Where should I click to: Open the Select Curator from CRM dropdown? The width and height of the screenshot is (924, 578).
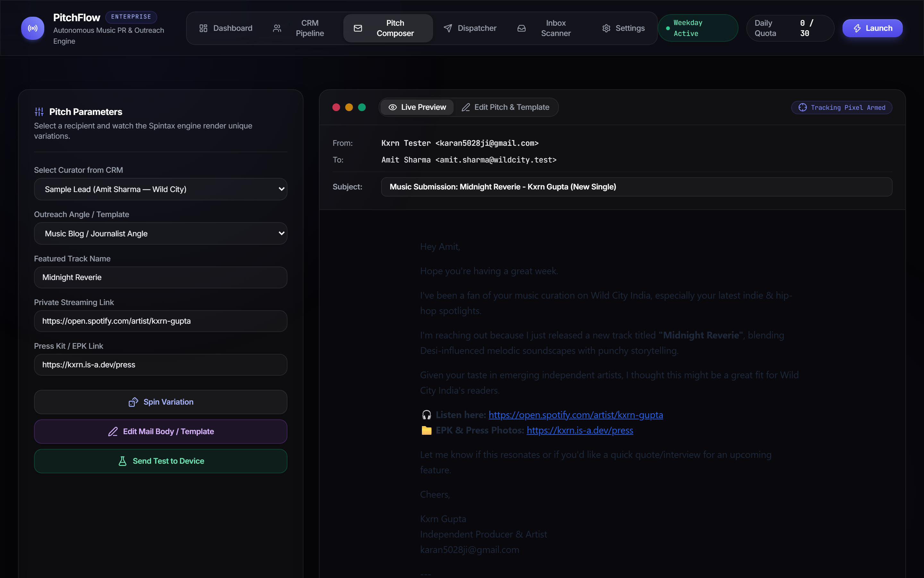coord(160,189)
